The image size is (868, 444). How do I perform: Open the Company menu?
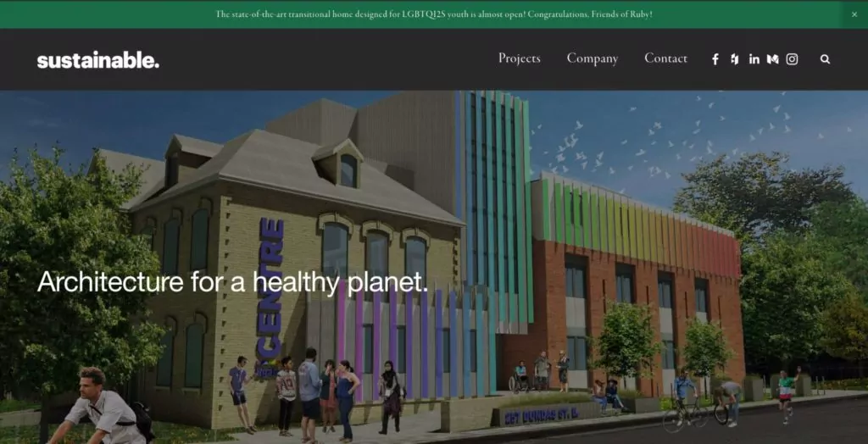point(593,58)
